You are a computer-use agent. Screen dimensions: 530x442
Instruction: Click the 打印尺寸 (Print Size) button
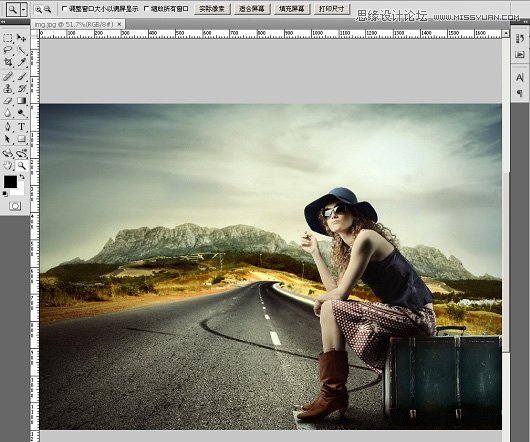coord(332,9)
